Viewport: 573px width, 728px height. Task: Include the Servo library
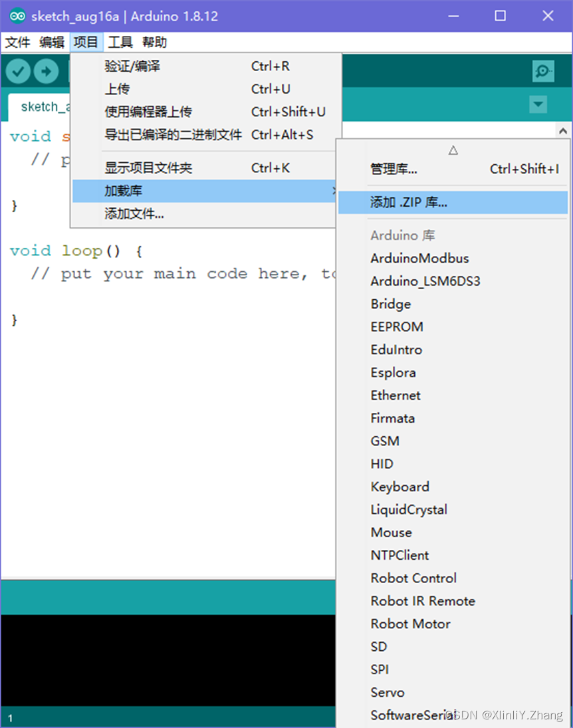click(x=453, y=692)
